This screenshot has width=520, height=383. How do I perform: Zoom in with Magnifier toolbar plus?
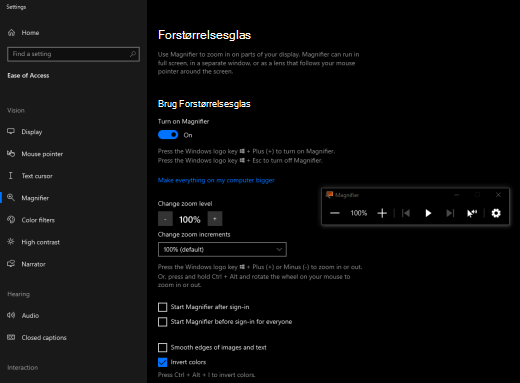[382, 213]
